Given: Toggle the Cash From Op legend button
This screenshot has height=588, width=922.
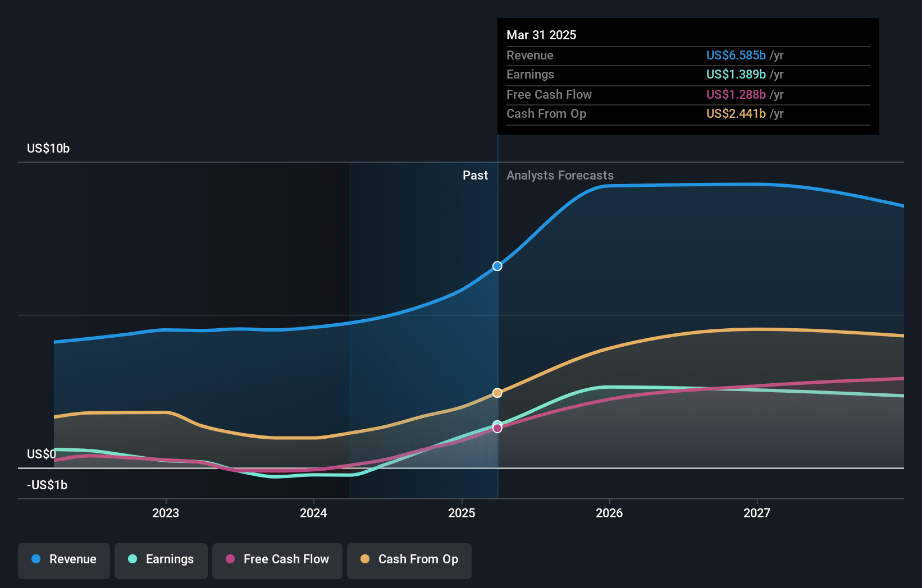Looking at the screenshot, I should (409, 561).
